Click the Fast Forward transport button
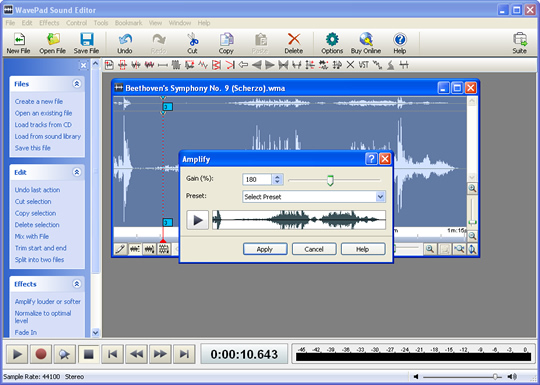This screenshot has width=540, height=385. 160,354
